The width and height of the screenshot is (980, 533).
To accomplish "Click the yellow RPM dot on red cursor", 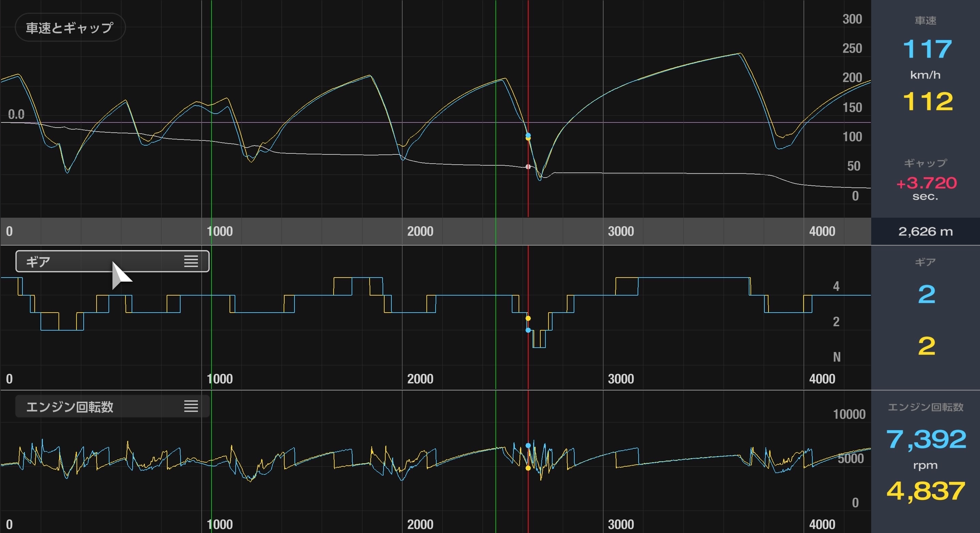I will [x=528, y=468].
